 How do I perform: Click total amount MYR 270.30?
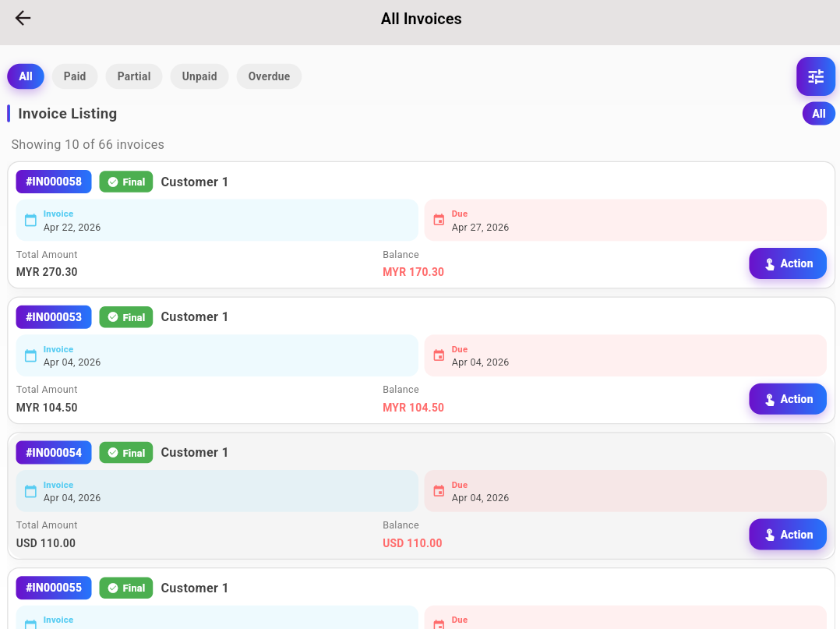[x=47, y=272]
